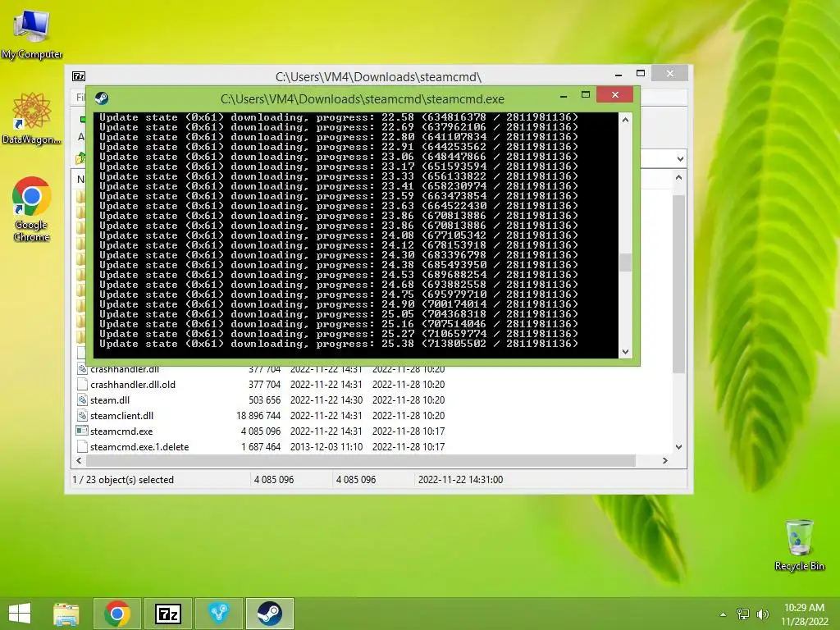
Task: Click console line showing progress 24.08
Action: click(339, 235)
